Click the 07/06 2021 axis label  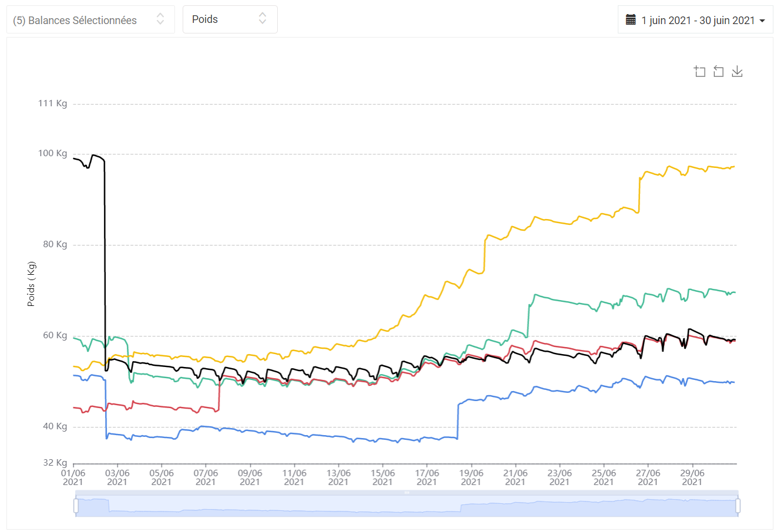(x=206, y=477)
